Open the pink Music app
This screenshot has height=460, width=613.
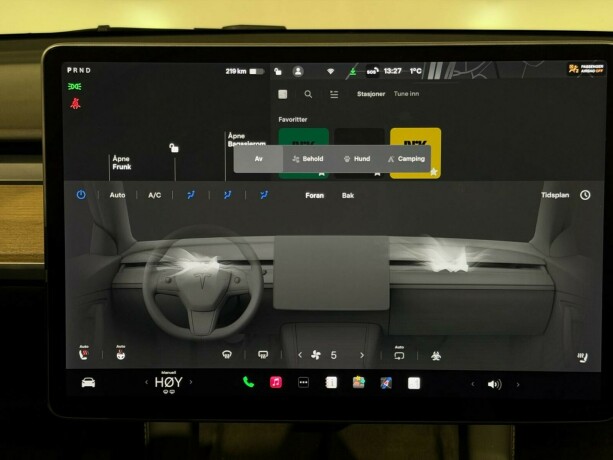pyautogui.click(x=276, y=382)
